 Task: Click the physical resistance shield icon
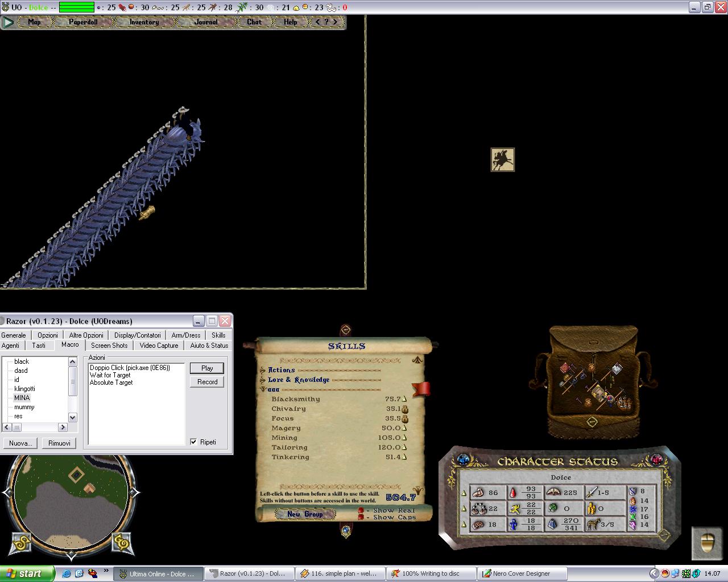[632, 491]
